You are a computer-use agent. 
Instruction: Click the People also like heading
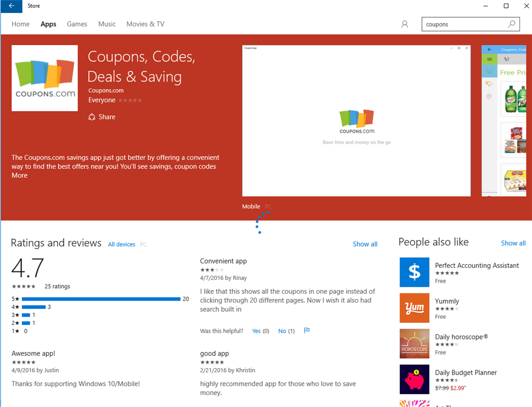434,242
